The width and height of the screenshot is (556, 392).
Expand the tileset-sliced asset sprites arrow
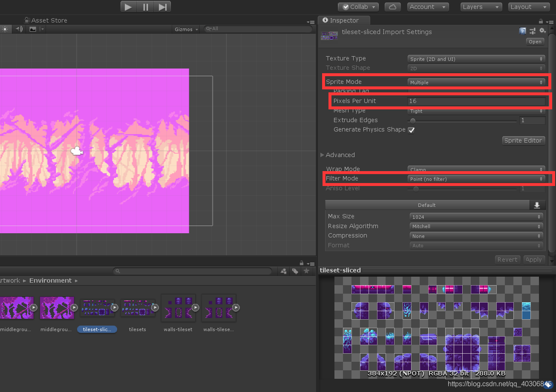(x=114, y=307)
